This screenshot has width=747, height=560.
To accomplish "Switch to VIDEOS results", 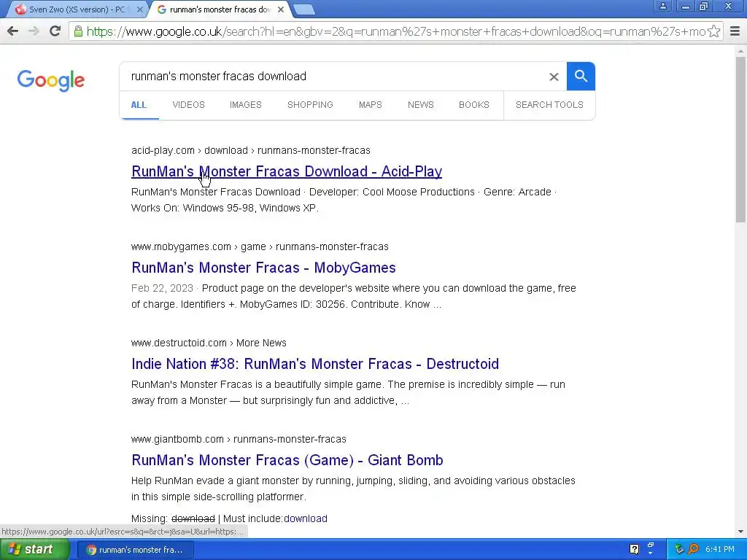I will click(x=189, y=105).
